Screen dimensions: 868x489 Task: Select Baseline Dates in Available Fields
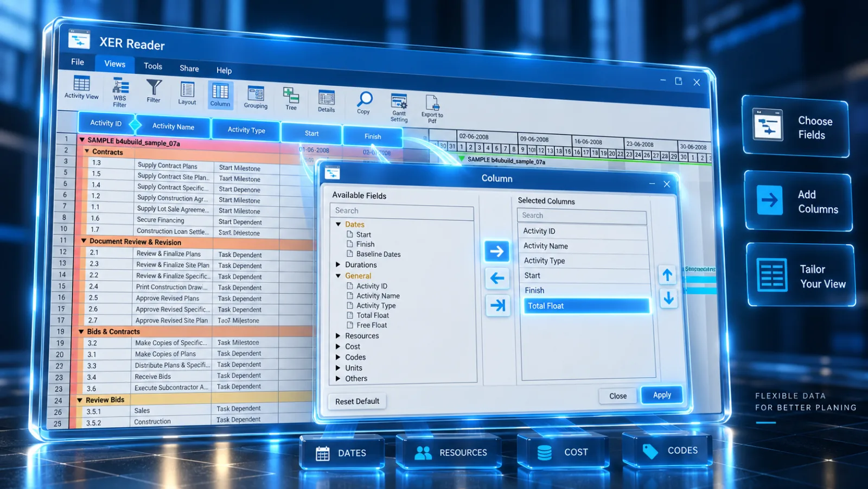click(x=378, y=254)
